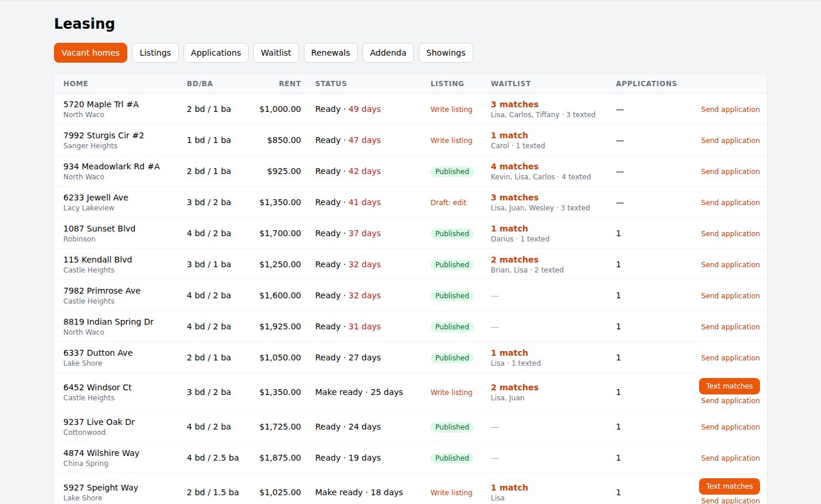The image size is (821, 504).
Task: Open 2 matches for 115 Kendall Blvd
Action: click(x=514, y=260)
